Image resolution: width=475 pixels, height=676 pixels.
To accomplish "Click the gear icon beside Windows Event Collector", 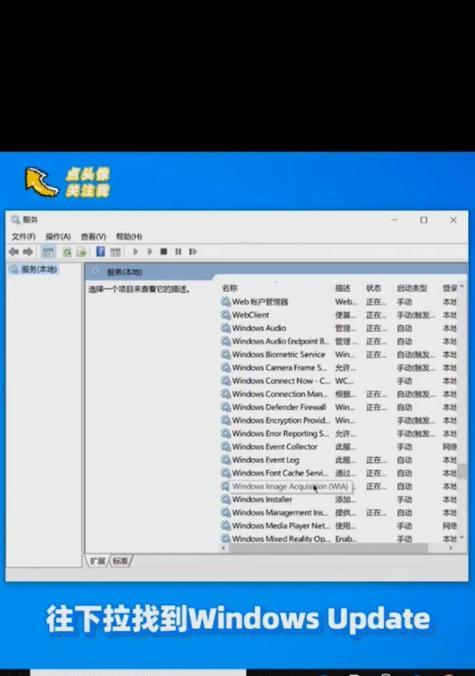I will (x=225, y=447).
